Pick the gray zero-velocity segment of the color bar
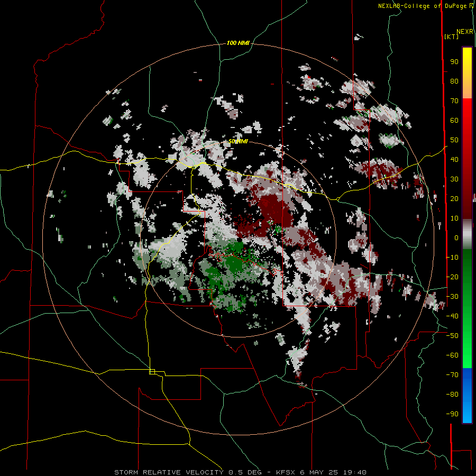 coord(467,234)
